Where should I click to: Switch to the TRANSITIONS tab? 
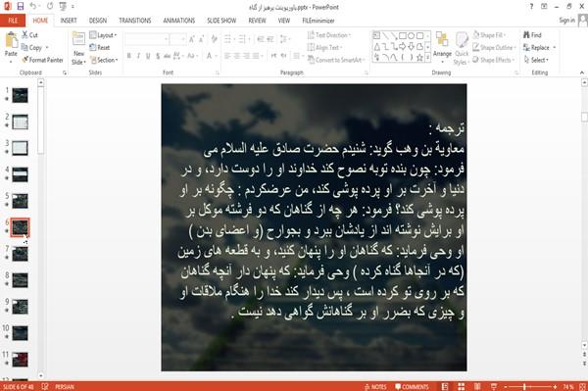click(135, 21)
